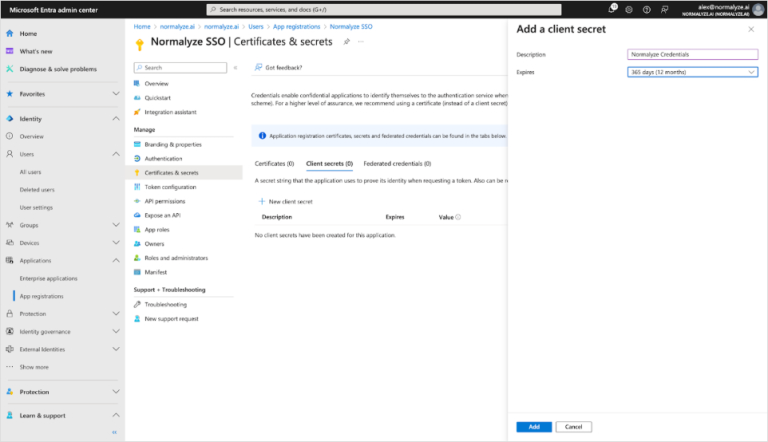Pin the Normalyze SSO page
Screen dimensions: 768x442
(346, 43)
